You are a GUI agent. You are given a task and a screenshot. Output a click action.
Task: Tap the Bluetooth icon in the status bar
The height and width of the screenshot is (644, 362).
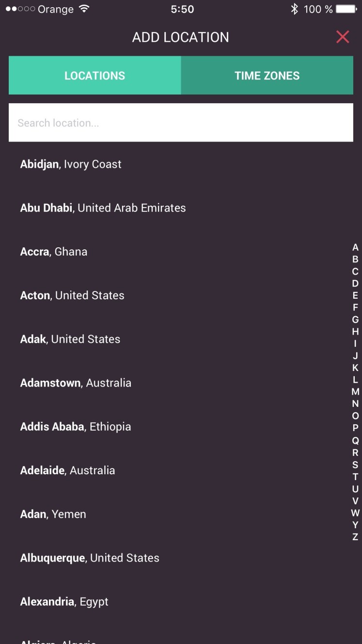tap(294, 9)
